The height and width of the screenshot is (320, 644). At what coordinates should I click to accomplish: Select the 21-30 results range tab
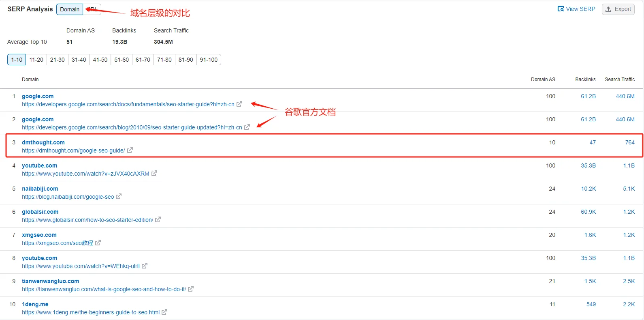[58, 60]
